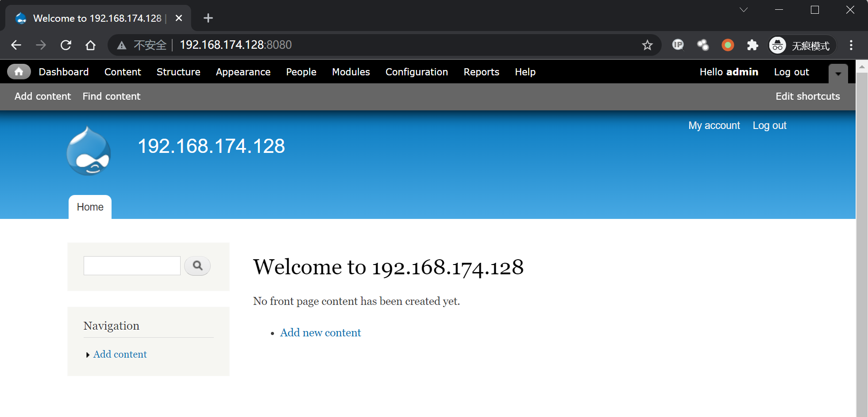This screenshot has height=417, width=868.
Task: Collapse the shortcut bar with arrow toggle
Action: [838, 74]
